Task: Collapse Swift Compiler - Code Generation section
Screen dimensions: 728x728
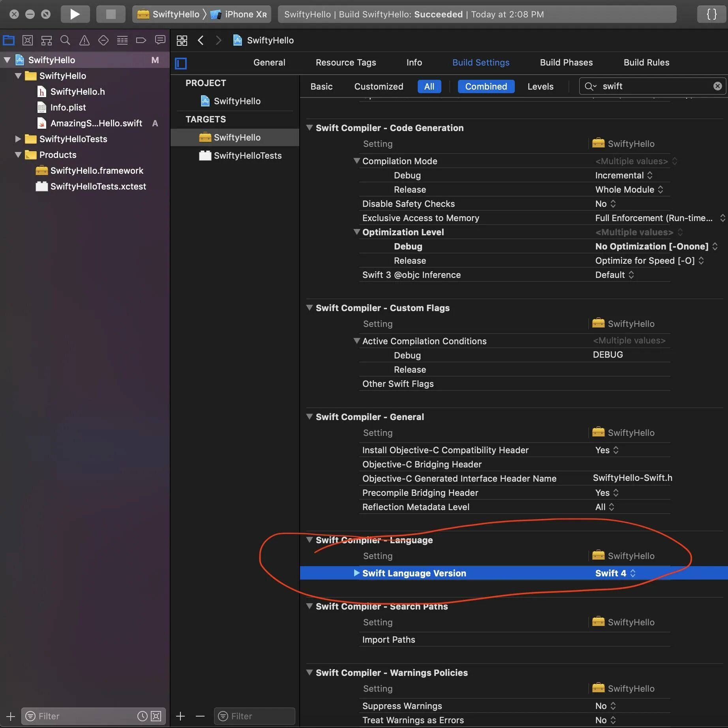Action: click(x=310, y=128)
